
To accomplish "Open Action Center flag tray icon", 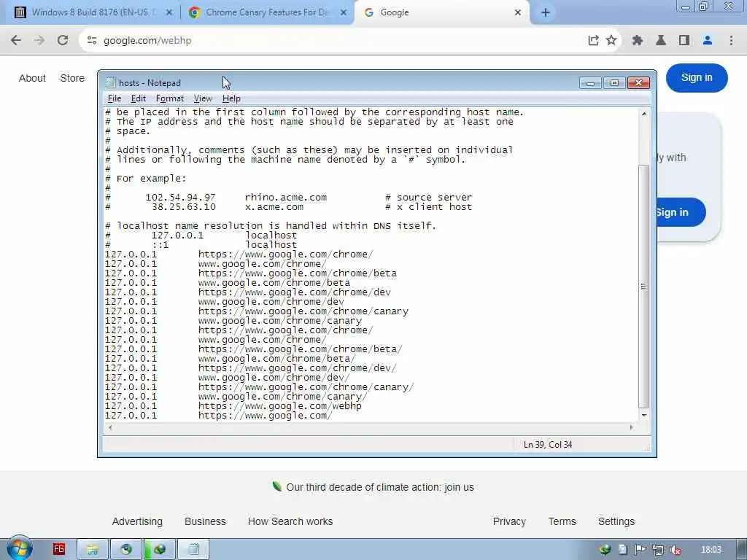I will pos(640,550).
